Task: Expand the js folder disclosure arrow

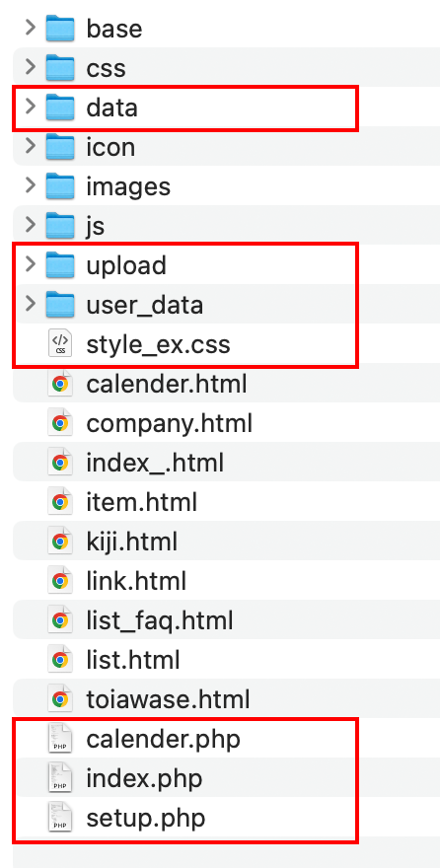Action: 31,225
